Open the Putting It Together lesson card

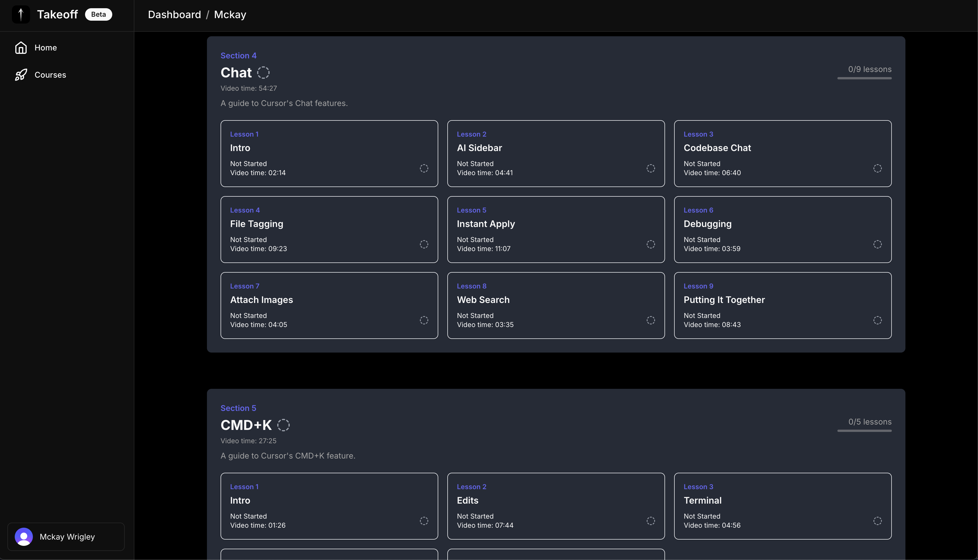783,306
